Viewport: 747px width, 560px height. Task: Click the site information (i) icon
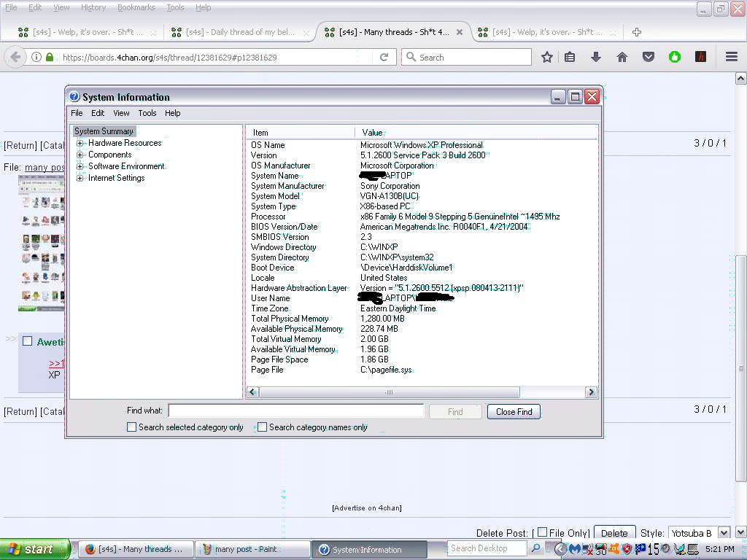36,57
